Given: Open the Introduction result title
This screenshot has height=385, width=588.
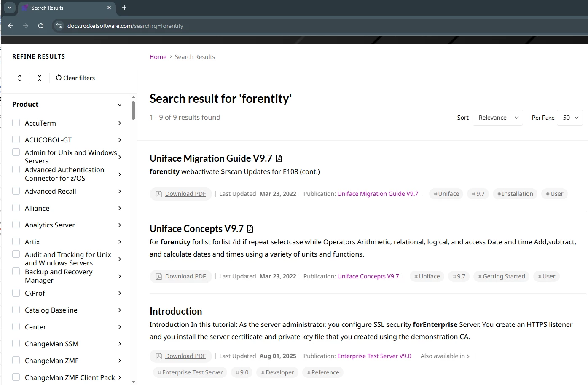Looking at the screenshot, I should pyautogui.click(x=176, y=311).
